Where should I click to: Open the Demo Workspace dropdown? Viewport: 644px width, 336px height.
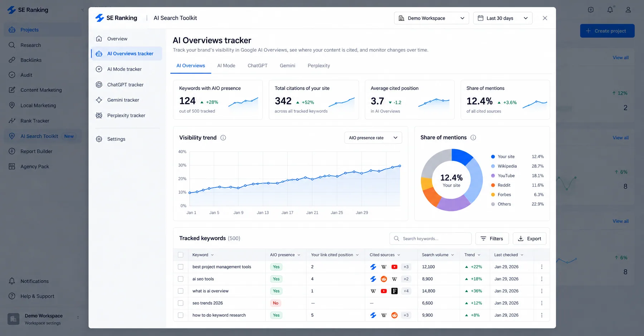click(x=431, y=18)
